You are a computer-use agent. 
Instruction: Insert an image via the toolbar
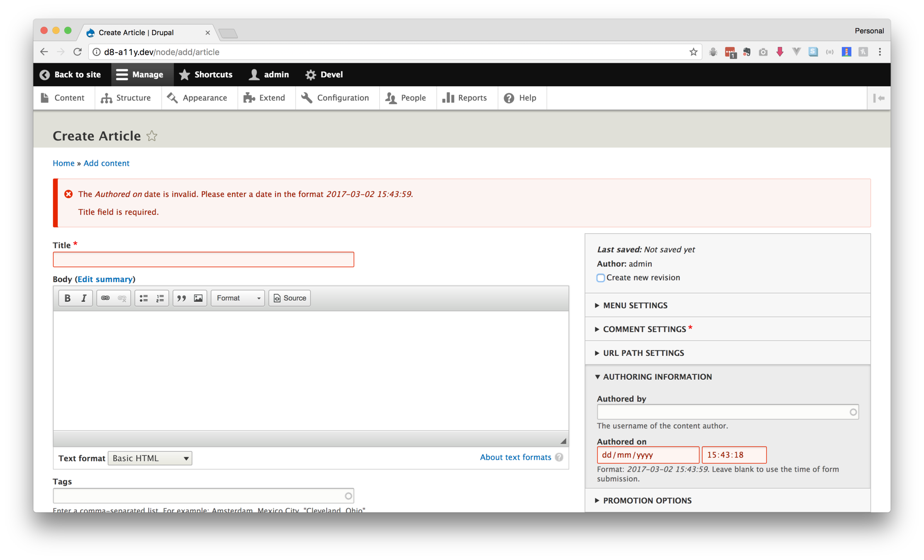coord(198,298)
